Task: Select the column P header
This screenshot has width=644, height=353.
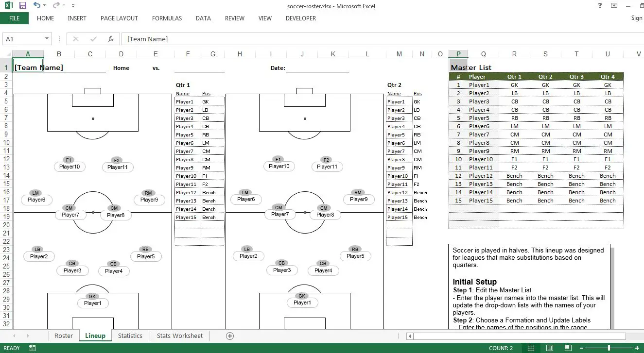Action: 458,54
